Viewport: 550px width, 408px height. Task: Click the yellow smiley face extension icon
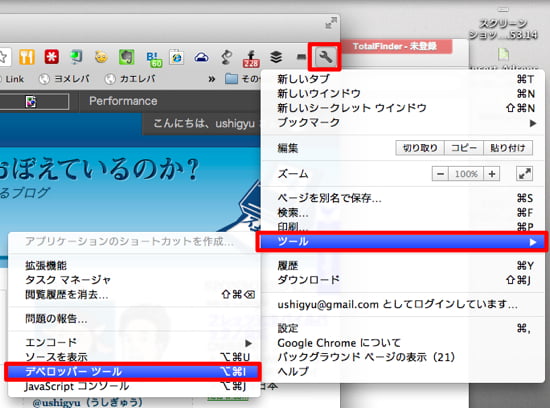[101, 57]
